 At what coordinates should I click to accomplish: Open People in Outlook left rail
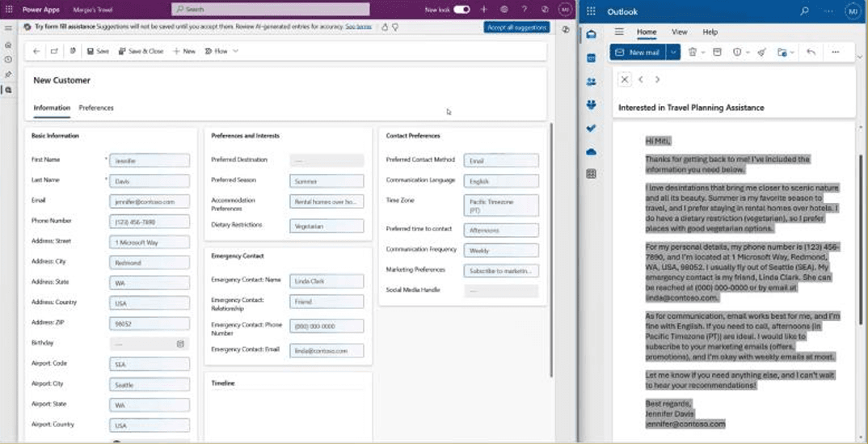point(592,82)
